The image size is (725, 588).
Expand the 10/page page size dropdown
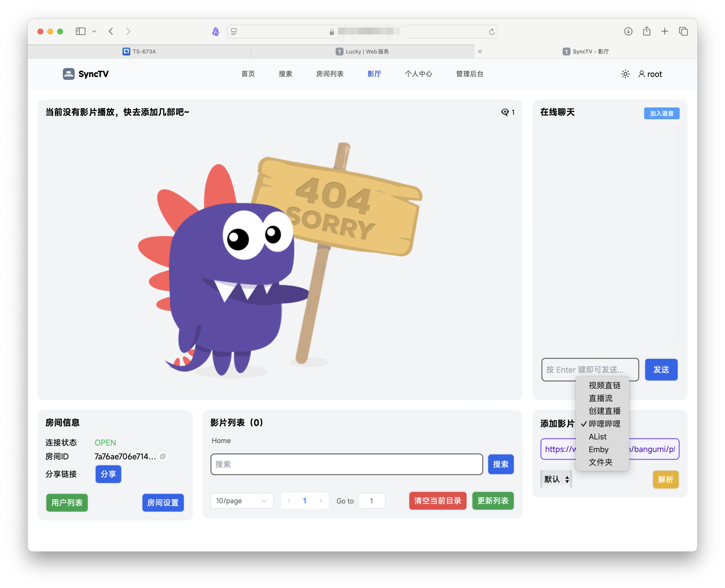click(242, 501)
